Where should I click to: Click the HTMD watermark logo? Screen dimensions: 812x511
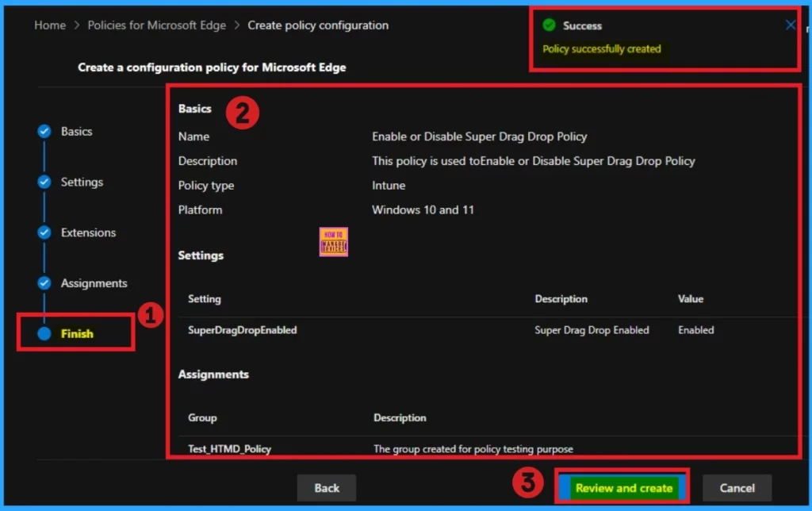pos(334,242)
